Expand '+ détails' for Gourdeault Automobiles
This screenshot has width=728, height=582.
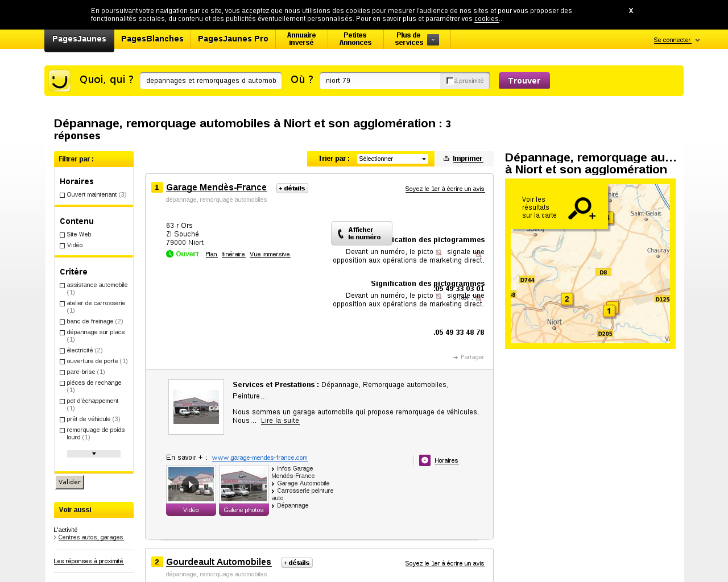pos(297,563)
